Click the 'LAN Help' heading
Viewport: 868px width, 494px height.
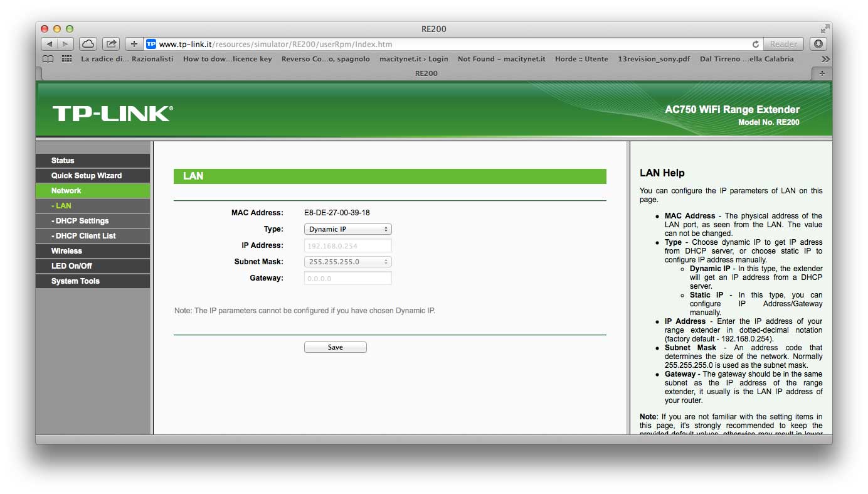coord(662,173)
